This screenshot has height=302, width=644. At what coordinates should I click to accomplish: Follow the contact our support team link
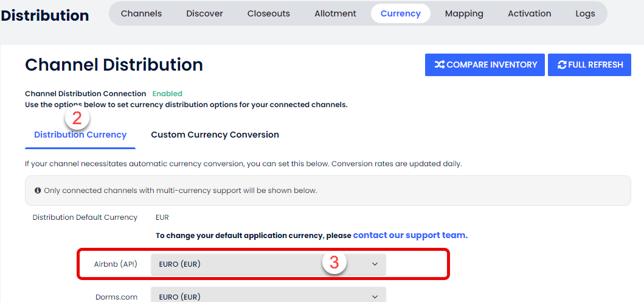click(410, 235)
